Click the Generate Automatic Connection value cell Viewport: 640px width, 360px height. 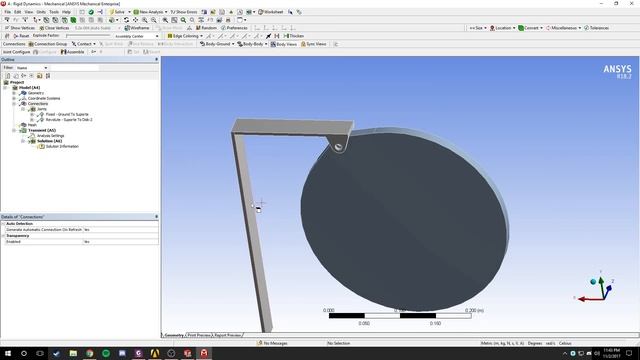121,230
